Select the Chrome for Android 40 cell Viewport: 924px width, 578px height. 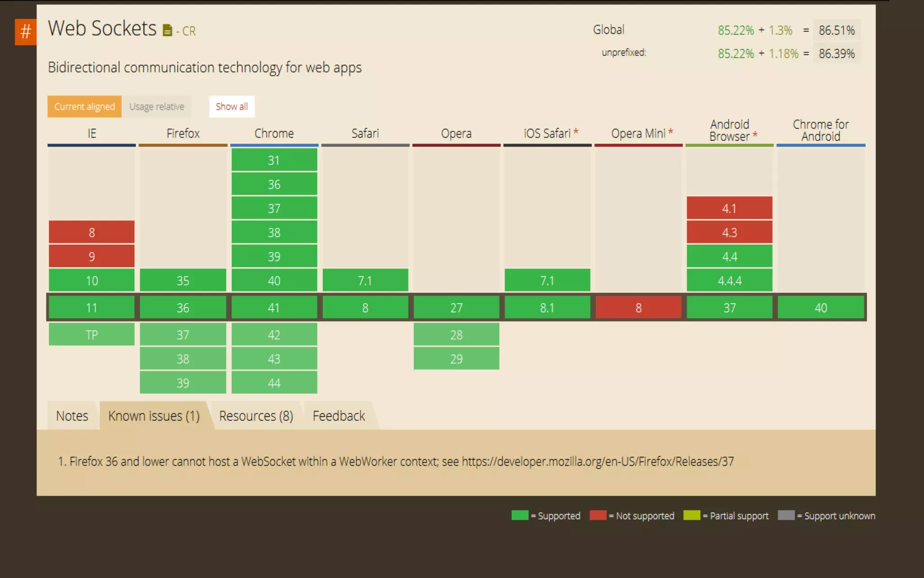[x=821, y=308]
